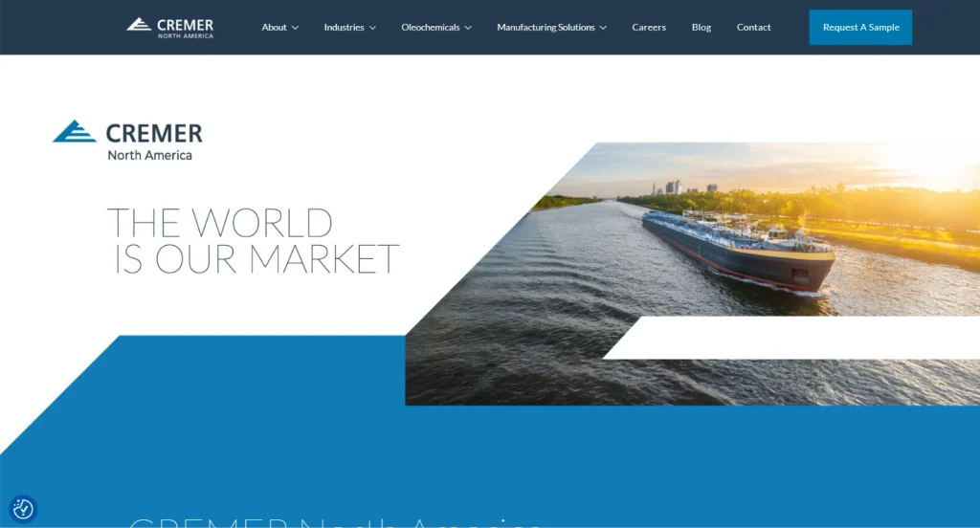Screen dimensions: 980x528
Task: Open the Industries menu item
Action: (x=344, y=28)
